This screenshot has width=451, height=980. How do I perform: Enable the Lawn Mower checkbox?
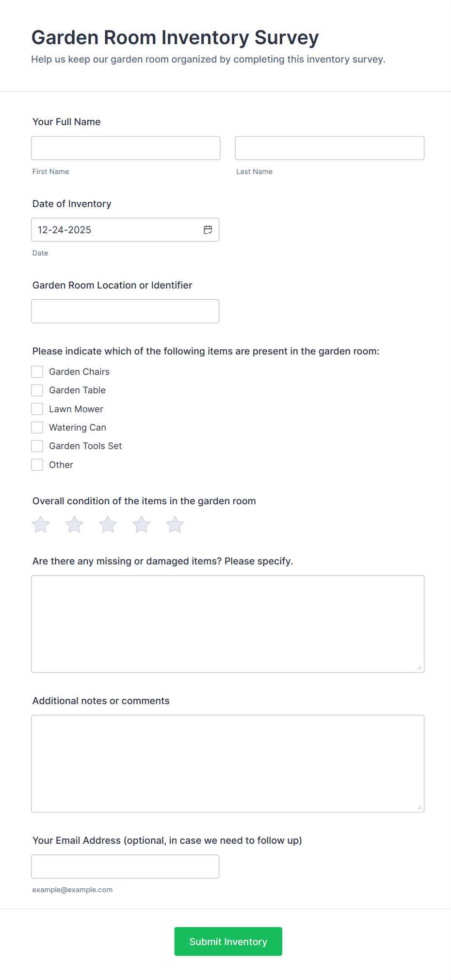pos(37,409)
